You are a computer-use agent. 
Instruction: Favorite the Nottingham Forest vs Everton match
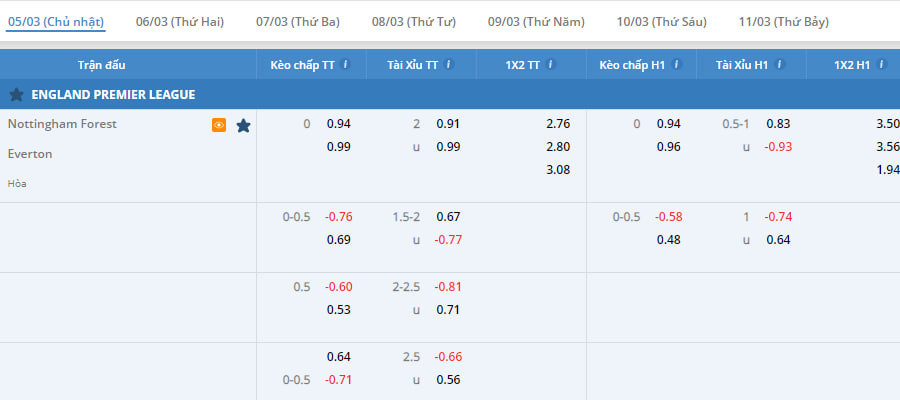pos(243,125)
